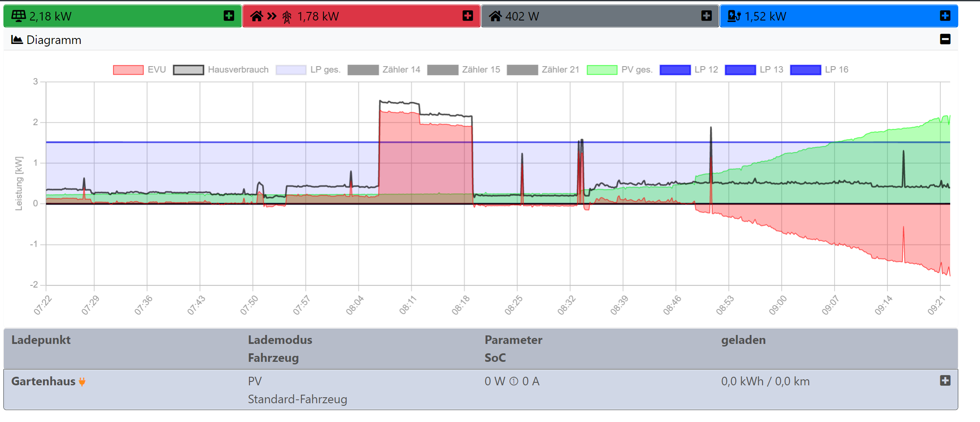This screenshot has height=422, width=980.
Task: Toggle EVU series in chart legend
Action: [x=139, y=70]
